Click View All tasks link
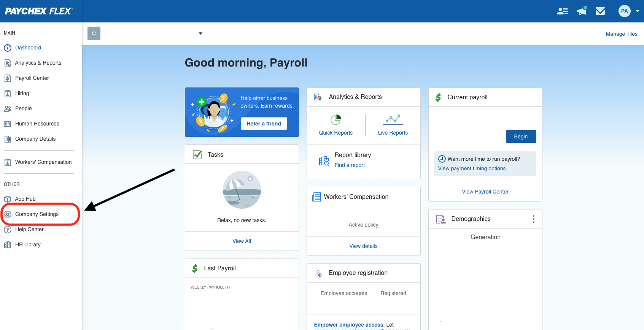 click(x=242, y=241)
